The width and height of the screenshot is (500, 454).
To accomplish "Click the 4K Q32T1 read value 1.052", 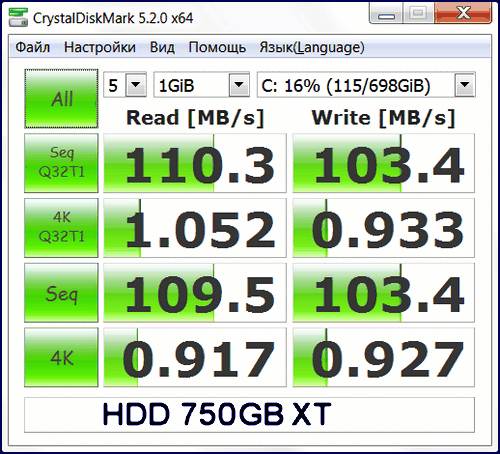I will 195,228.
